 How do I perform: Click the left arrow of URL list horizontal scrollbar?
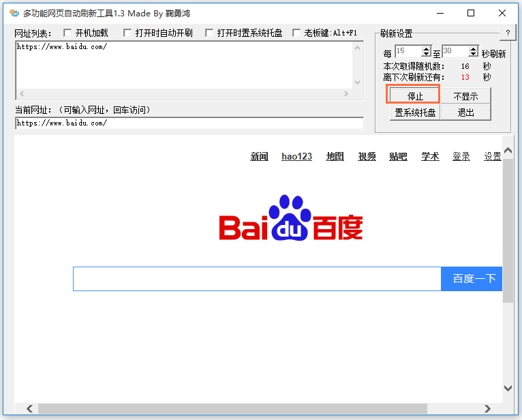click(x=22, y=94)
